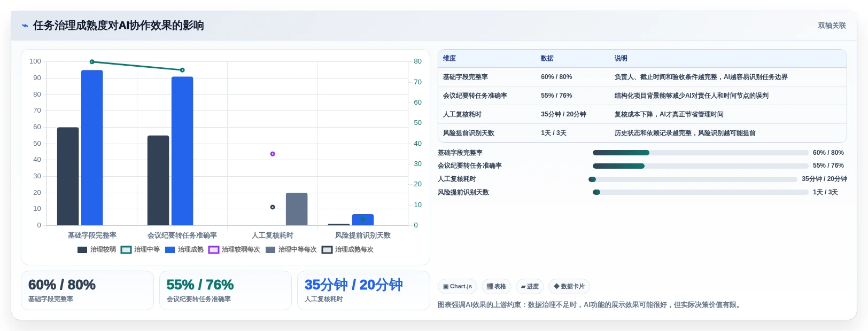Click the 35分钟 / 20分钟 data card
868x331 pixels.
(x=363, y=290)
